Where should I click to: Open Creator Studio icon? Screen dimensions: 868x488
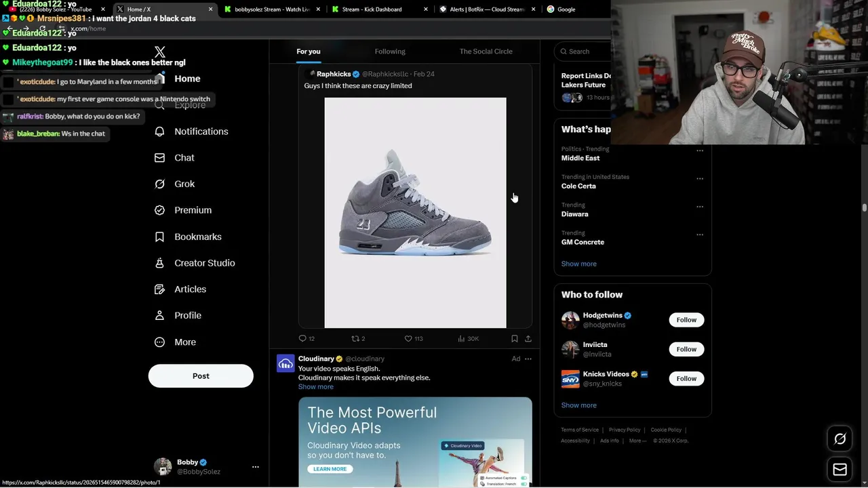(159, 263)
